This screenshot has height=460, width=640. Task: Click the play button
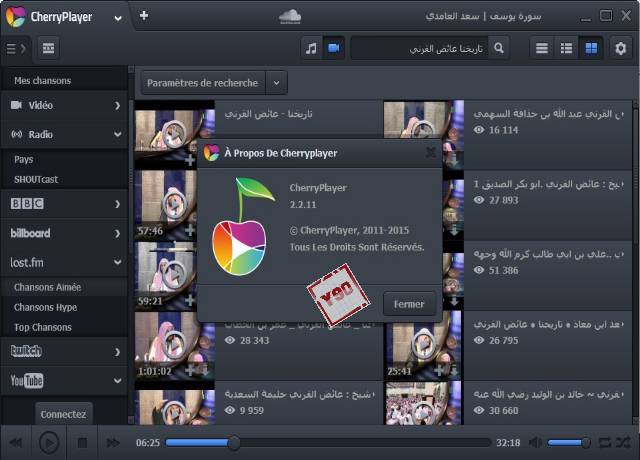tap(49, 442)
